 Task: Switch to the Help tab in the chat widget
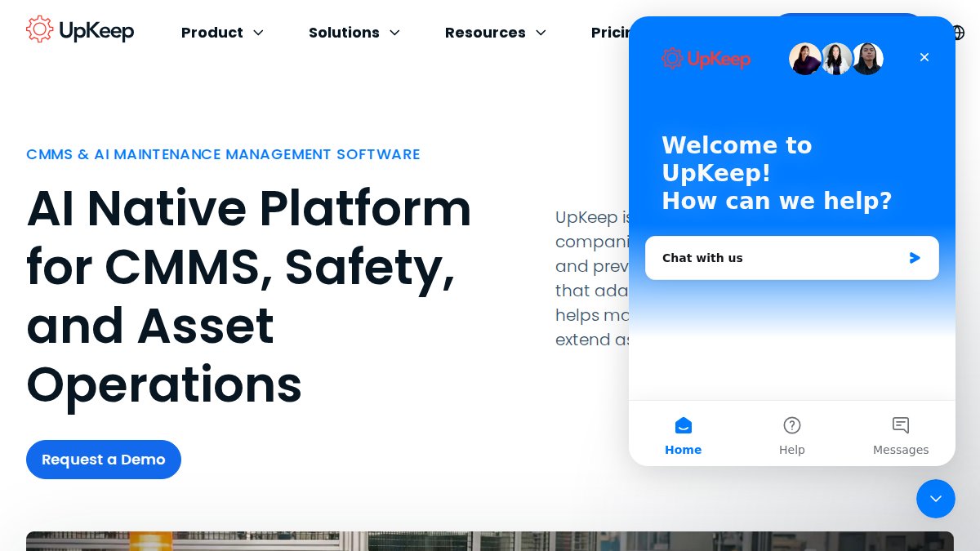pyautogui.click(x=792, y=435)
